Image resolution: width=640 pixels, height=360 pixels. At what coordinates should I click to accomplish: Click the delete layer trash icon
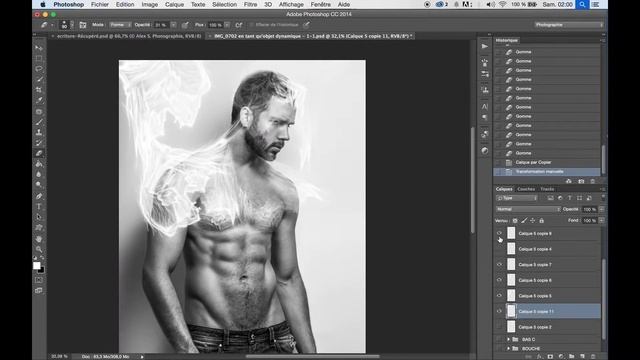[x=593, y=356]
